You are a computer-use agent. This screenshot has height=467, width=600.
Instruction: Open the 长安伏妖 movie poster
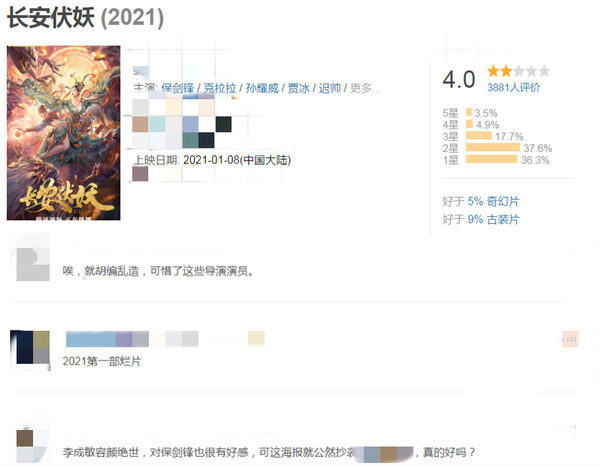pyautogui.click(x=64, y=133)
